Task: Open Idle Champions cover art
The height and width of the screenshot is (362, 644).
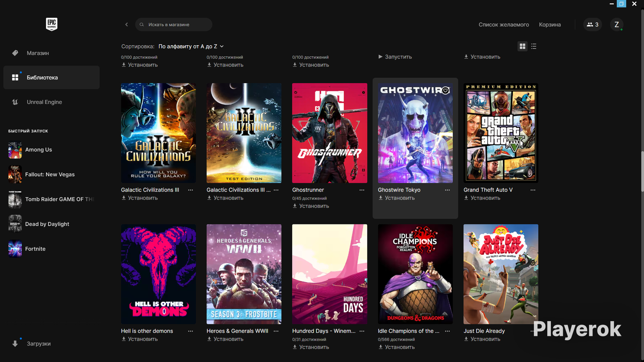Action: click(415, 274)
